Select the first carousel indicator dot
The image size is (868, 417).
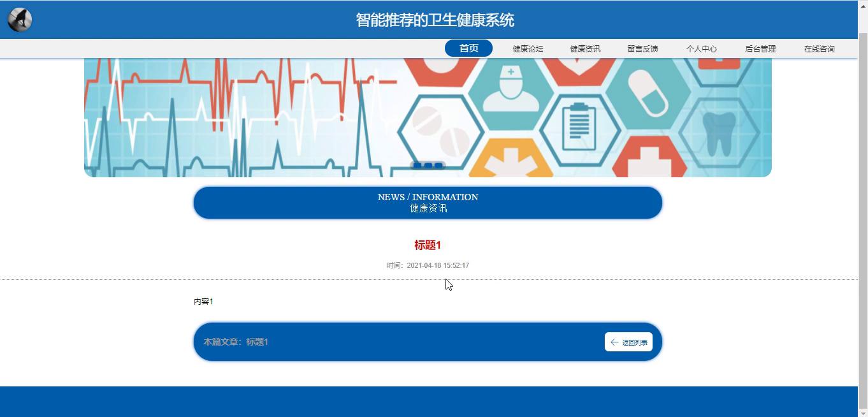(417, 166)
